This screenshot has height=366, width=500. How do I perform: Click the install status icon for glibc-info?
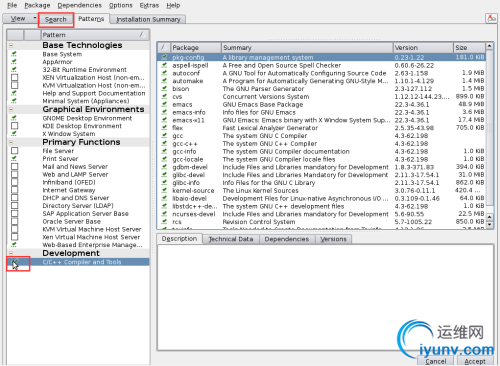[x=164, y=183]
